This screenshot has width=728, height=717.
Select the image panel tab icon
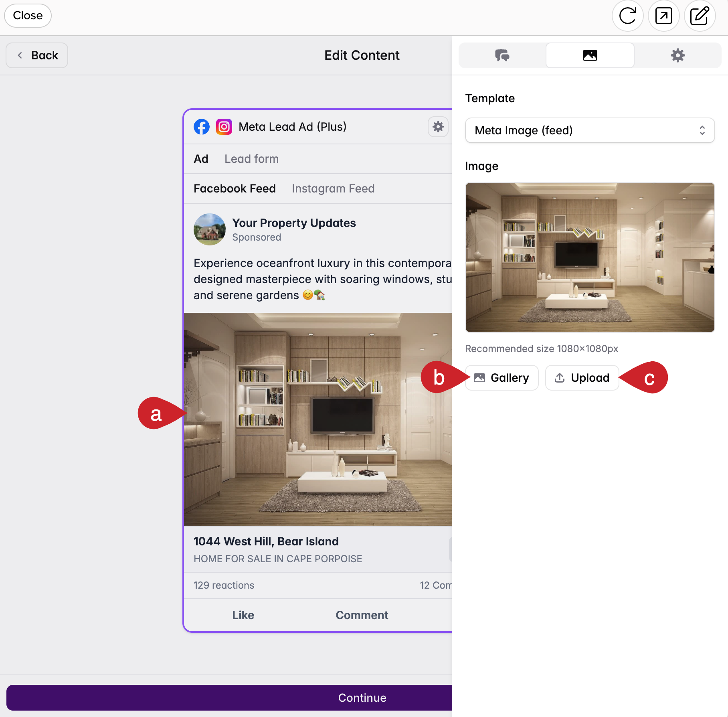(590, 55)
